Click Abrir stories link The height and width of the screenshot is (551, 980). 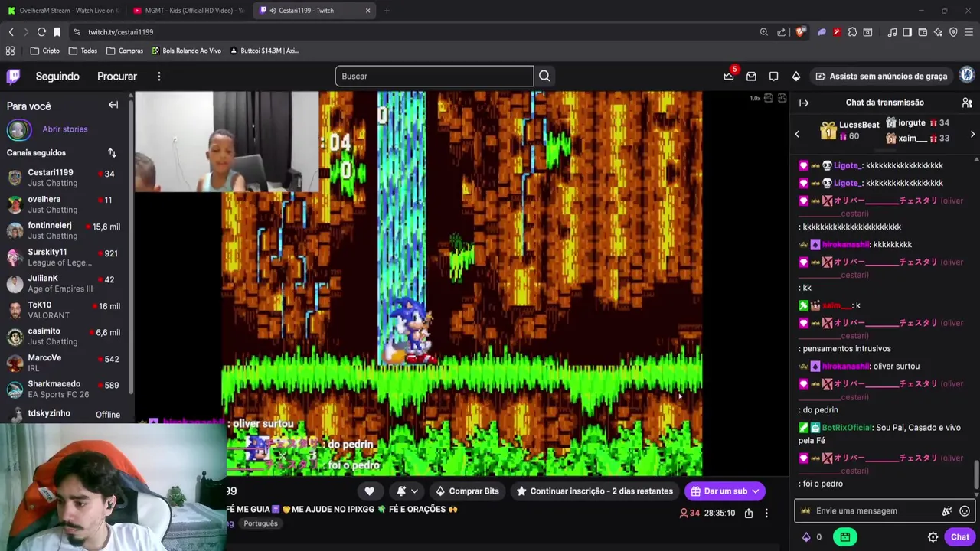[x=65, y=129]
